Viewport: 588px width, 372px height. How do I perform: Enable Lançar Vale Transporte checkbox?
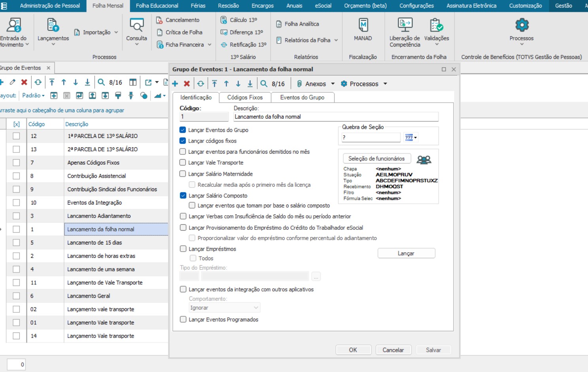[x=183, y=162]
